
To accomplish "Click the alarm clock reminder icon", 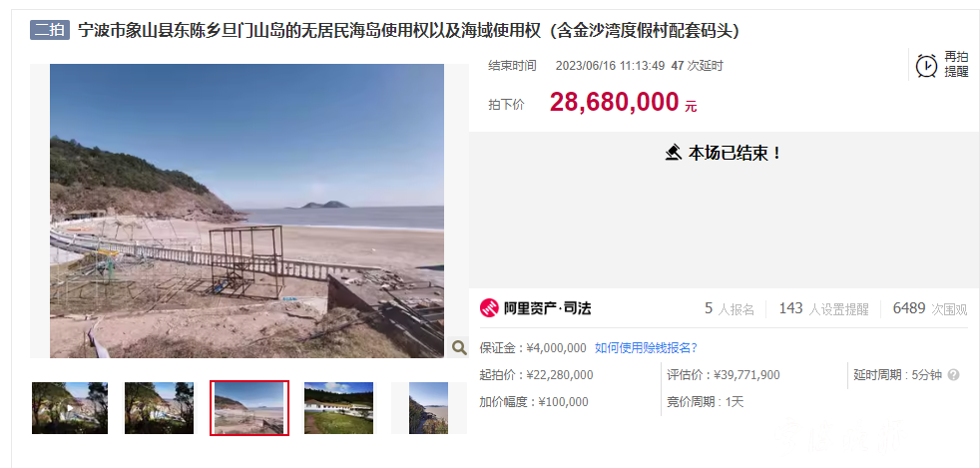I will [926, 66].
